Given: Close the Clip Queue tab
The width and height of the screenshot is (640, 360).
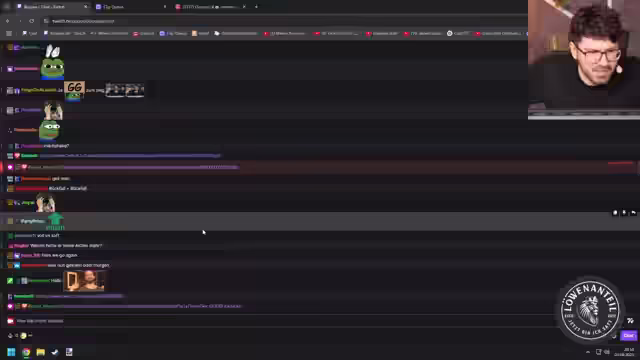Looking at the screenshot, I should click(164, 7).
